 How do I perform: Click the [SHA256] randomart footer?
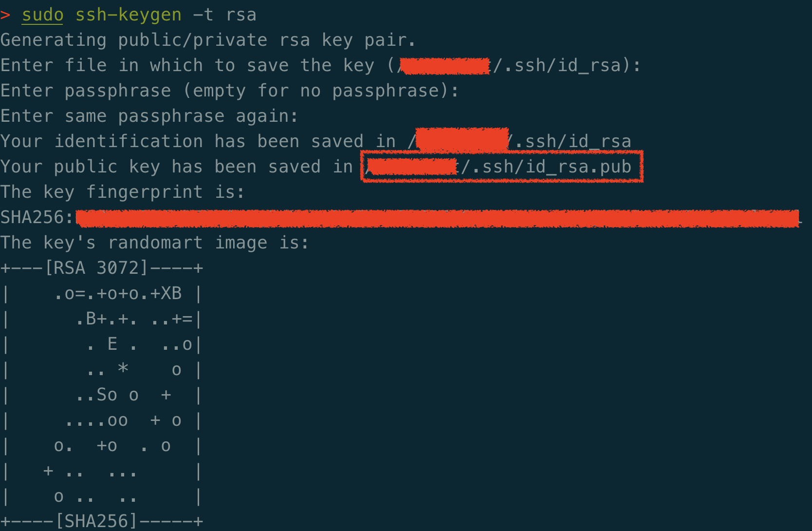point(96,522)
